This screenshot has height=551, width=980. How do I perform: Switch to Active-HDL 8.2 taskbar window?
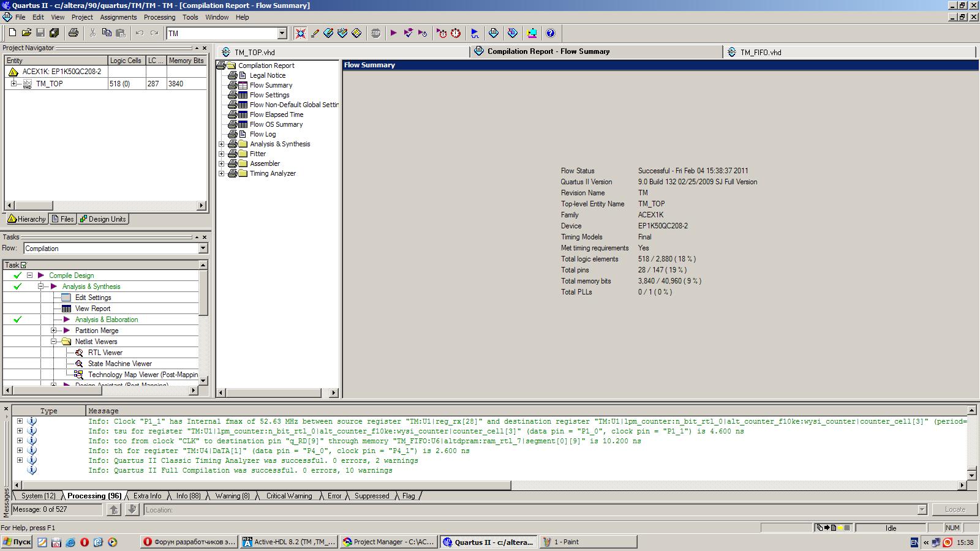(289, 542)
